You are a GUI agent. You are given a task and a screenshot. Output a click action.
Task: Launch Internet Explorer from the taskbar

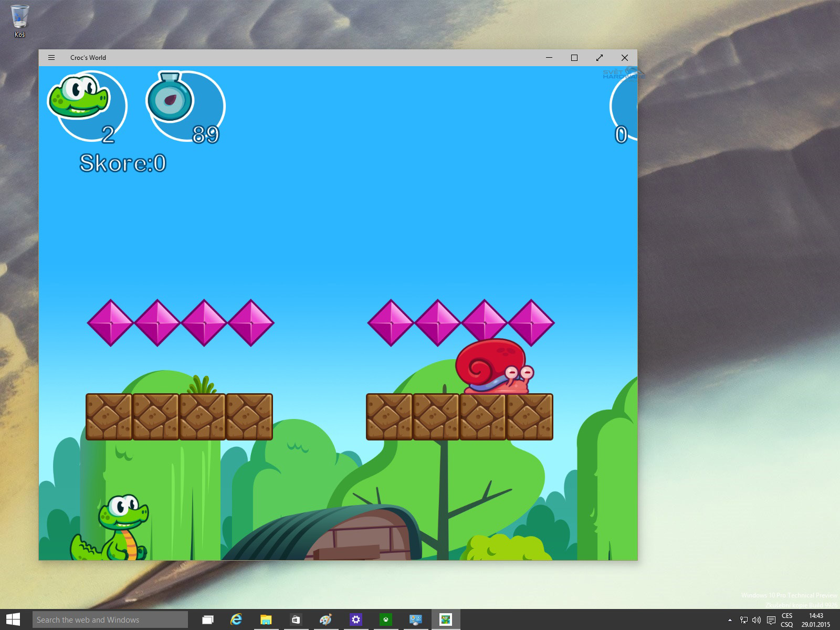coord(236,619)
